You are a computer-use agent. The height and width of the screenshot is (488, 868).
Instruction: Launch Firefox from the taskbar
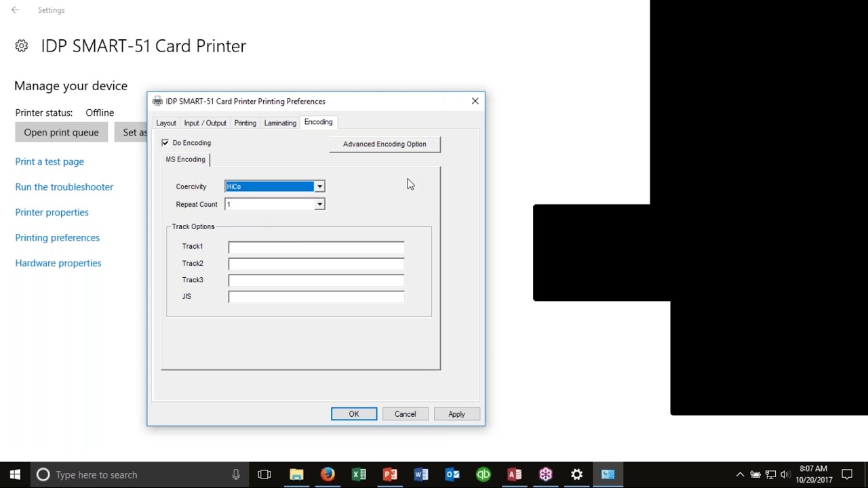[328, 474]
